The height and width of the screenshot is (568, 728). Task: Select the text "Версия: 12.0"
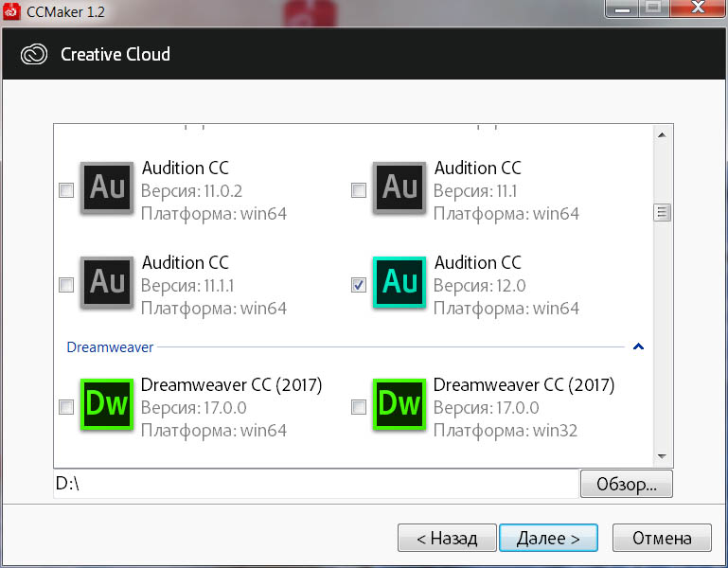(479, 286)
